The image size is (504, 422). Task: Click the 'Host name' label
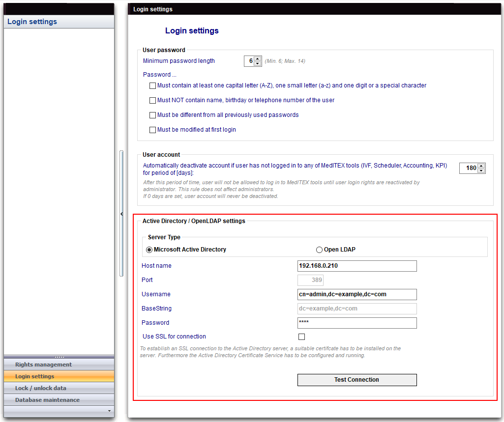coord(156,266)
